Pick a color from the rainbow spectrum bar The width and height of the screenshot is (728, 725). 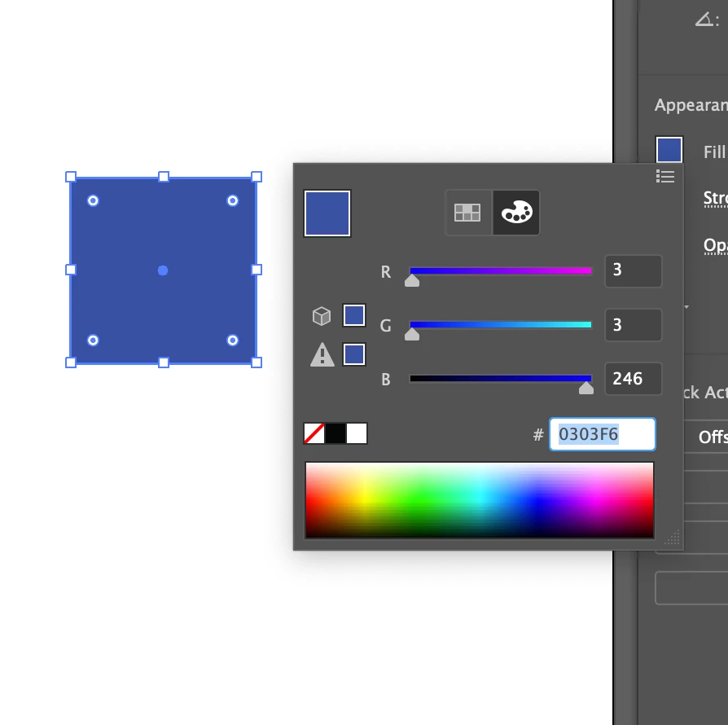click(479, 499)
